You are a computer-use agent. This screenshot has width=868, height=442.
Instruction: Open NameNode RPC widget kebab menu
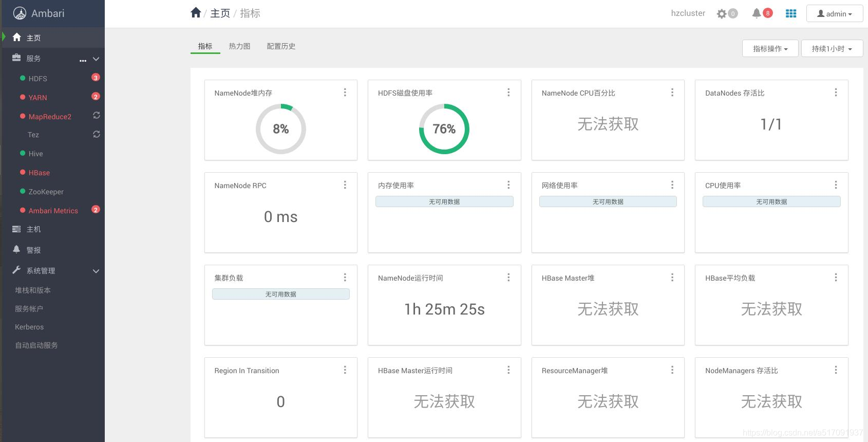click(x=345, y=185)
